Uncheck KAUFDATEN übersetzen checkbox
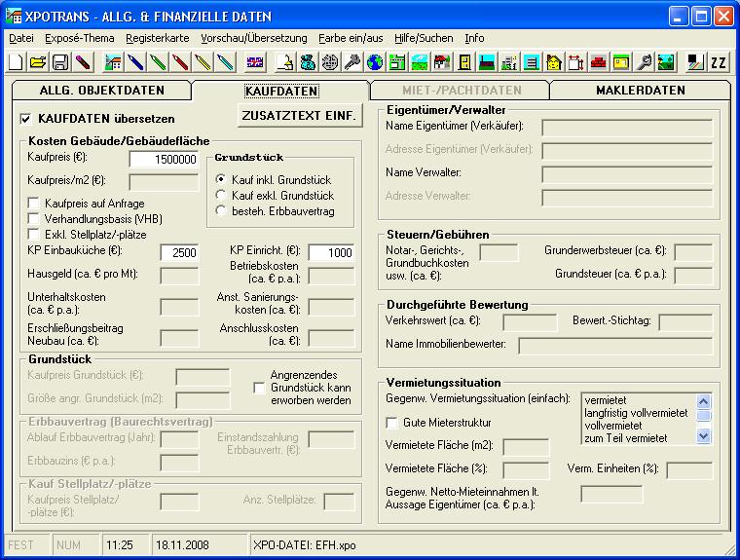 tap(26, 119)
